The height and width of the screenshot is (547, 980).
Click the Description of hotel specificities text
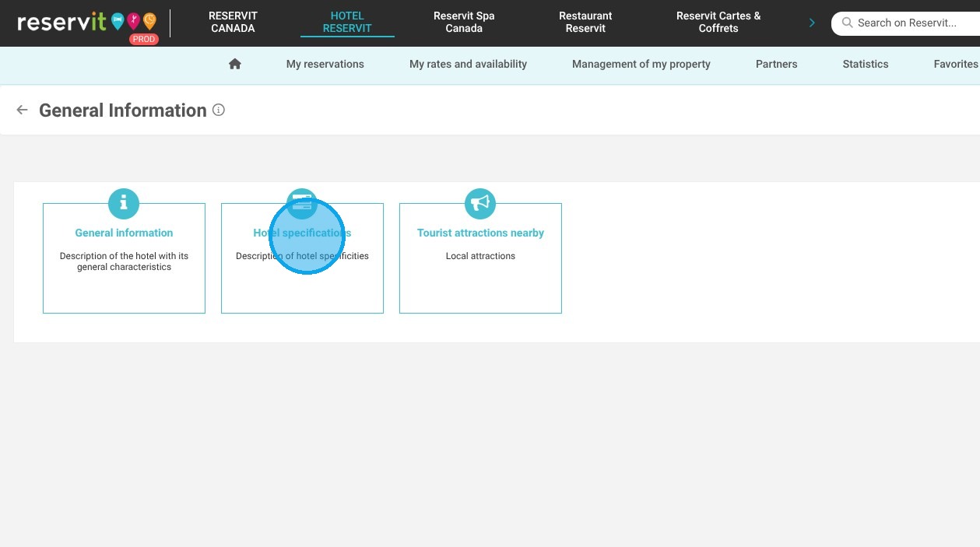click(302, 256)
